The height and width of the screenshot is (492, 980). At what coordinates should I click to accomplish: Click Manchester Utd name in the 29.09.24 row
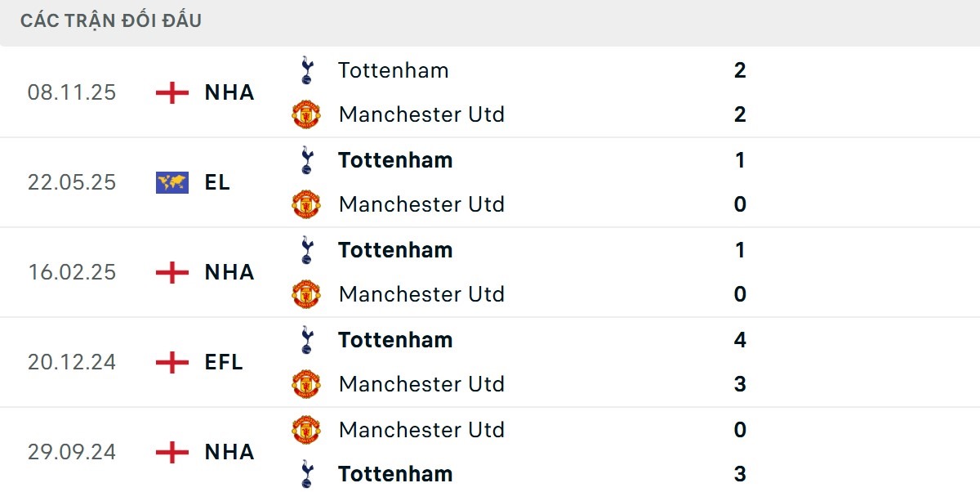tap(421, 430)
